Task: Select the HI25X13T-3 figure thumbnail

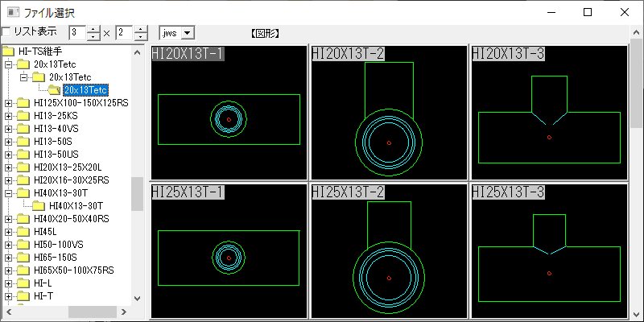Action: (x=549, y=251)
